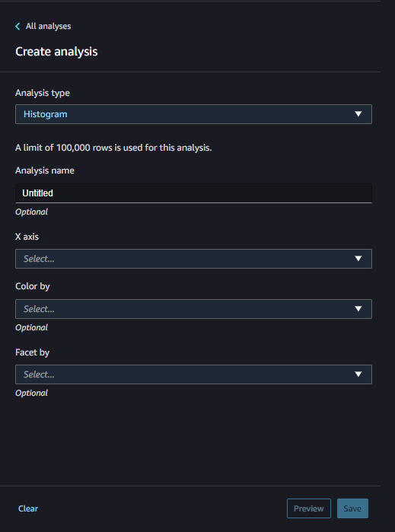This screenshot has width=395, height=532.
Task: Open the Facet by Select dropdown
Action: click(193, 374)
